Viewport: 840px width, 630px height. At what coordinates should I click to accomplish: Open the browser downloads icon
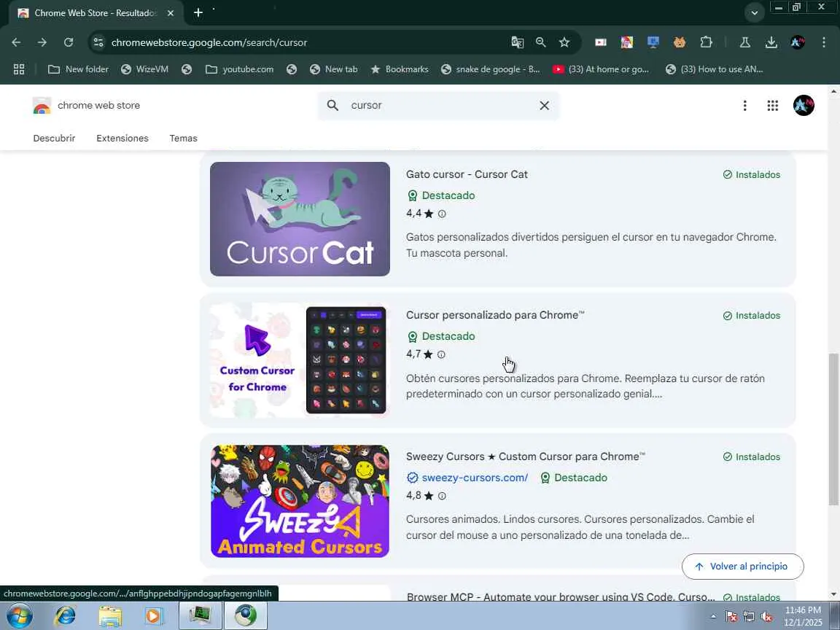point(771,42)
